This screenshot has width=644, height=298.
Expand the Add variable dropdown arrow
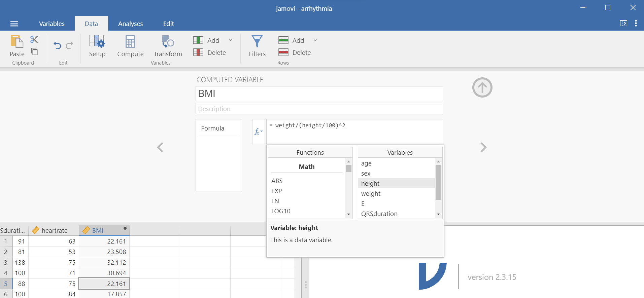(231, 40)
